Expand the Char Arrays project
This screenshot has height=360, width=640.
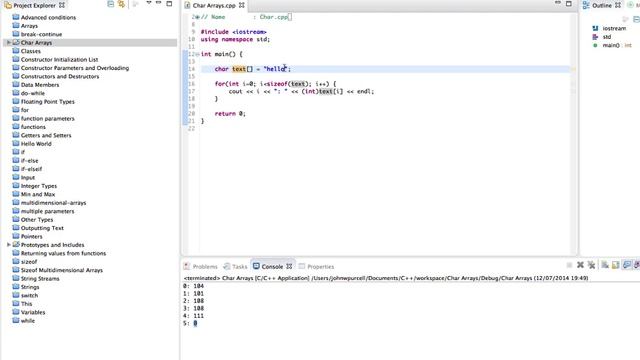point(8,42)
